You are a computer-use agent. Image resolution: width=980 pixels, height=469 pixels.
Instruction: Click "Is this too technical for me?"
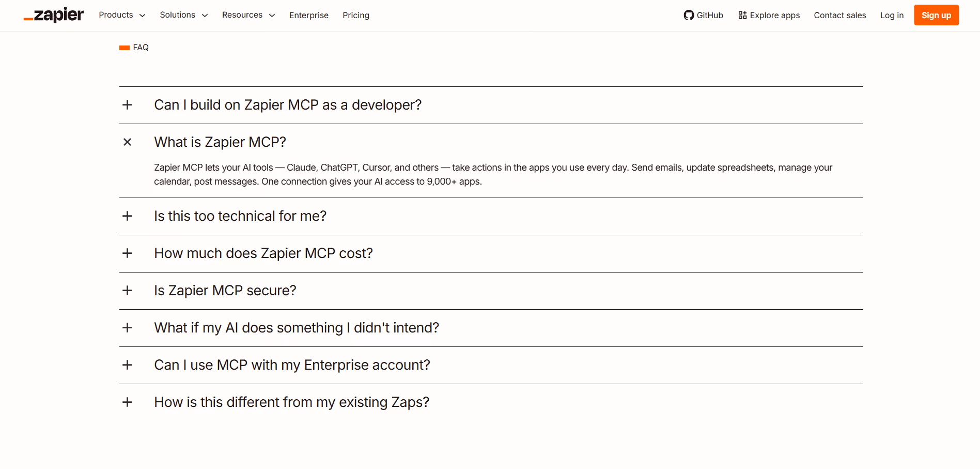point(240,216)
